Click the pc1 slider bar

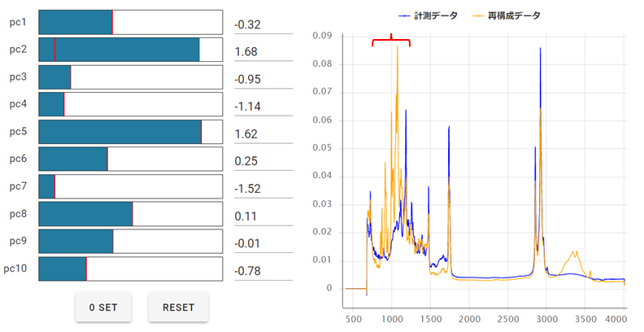click(130, 22)
